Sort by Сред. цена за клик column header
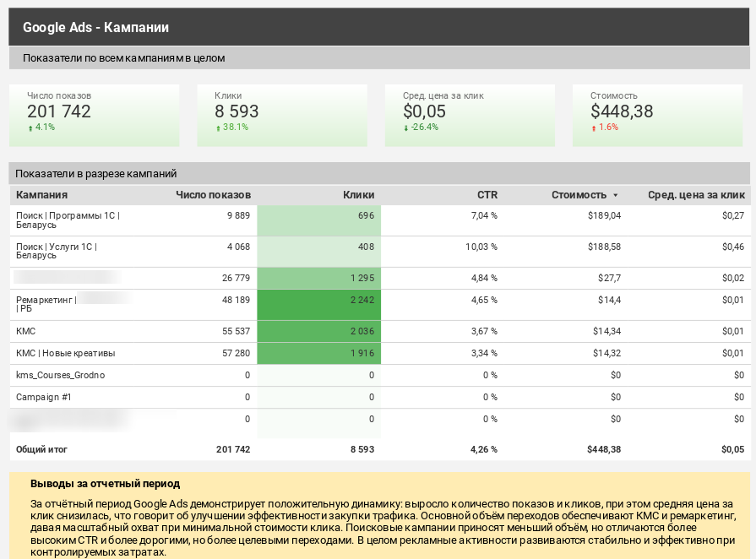756x559 pixels. pyautogui.click(x=696, y=195)
